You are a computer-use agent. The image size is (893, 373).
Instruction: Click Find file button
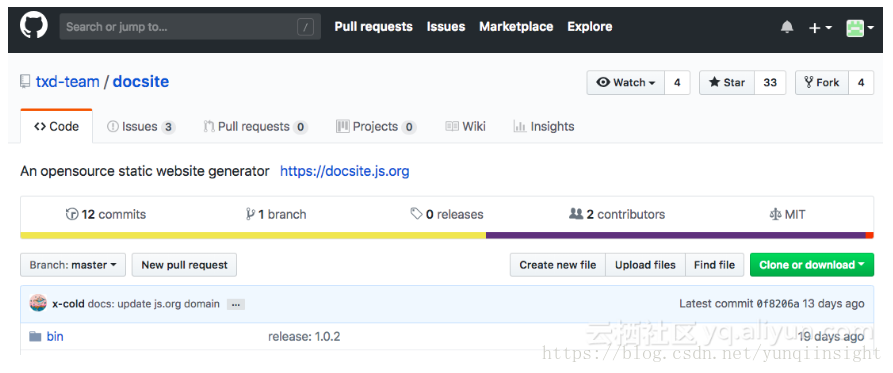714,265
